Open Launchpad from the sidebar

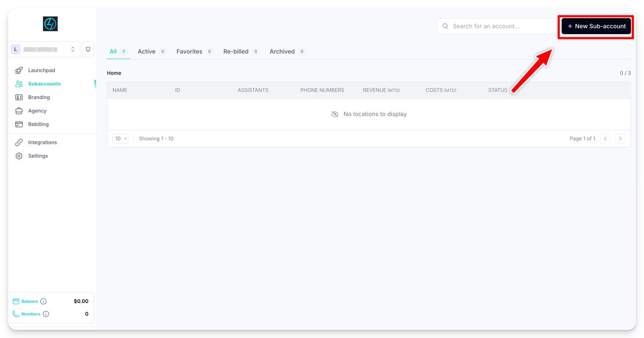(x=41, y=70)
